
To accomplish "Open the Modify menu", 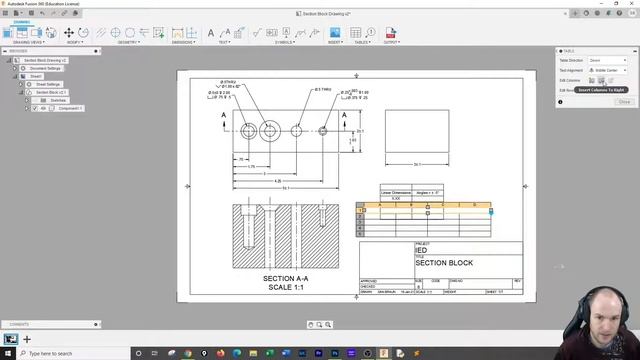I will (75, 42).
